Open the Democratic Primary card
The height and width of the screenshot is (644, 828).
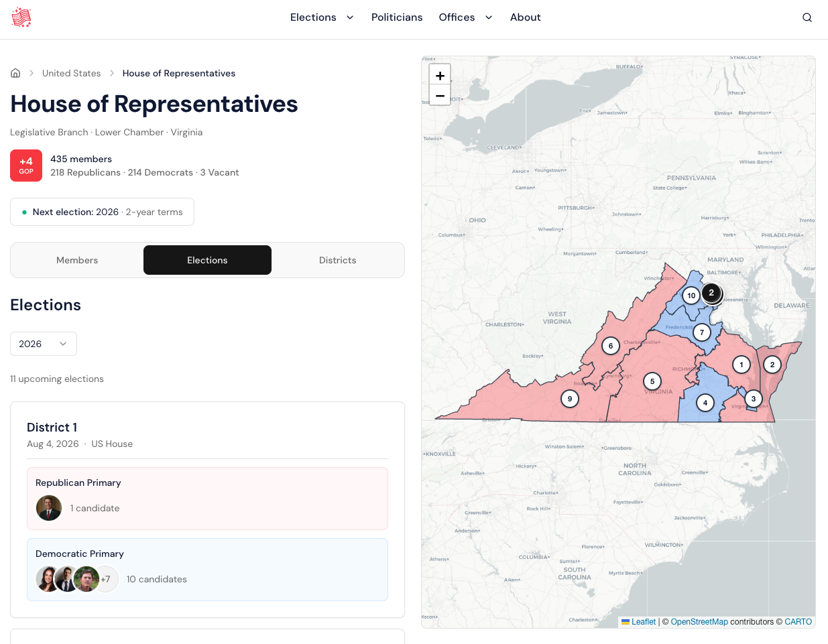coord(207,569)
